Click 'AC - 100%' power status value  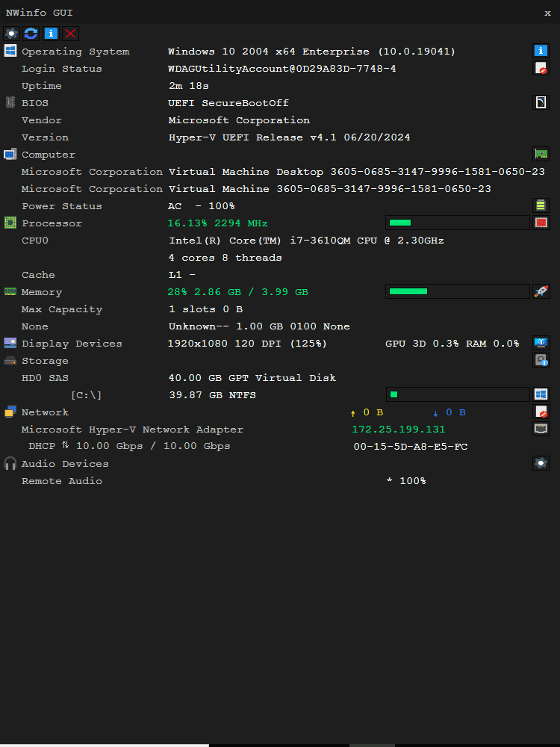(202, 206)
